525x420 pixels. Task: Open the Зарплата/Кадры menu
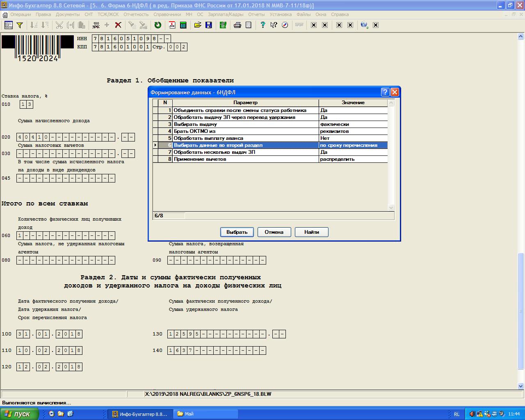[226, 14]
